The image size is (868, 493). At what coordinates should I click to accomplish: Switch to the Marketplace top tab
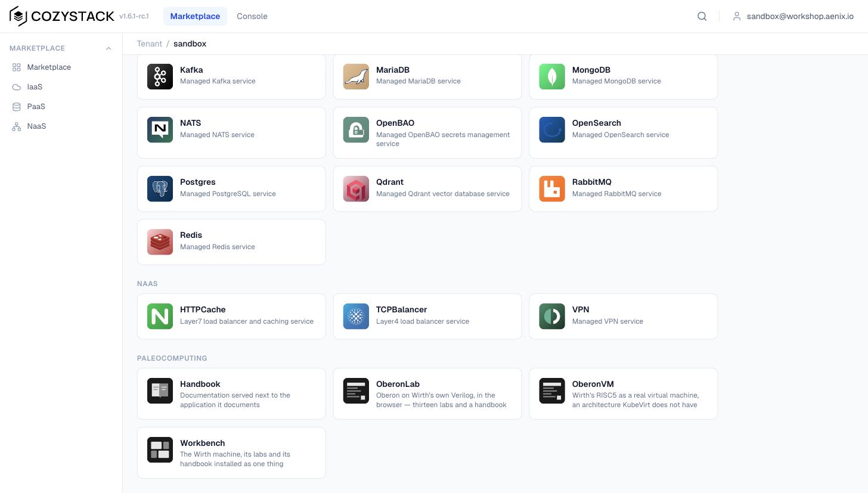(195, 16)
